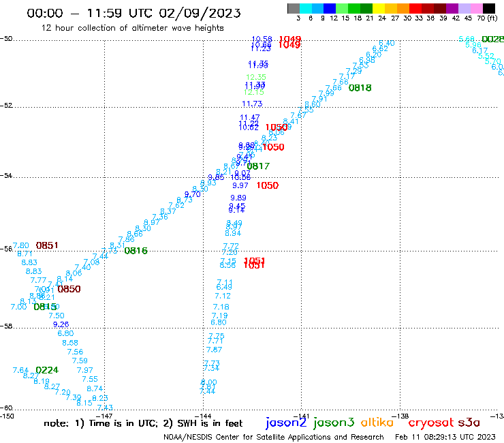Click the -52 latitude axis label
504x443 pixels.
click(x=6, y=106)
